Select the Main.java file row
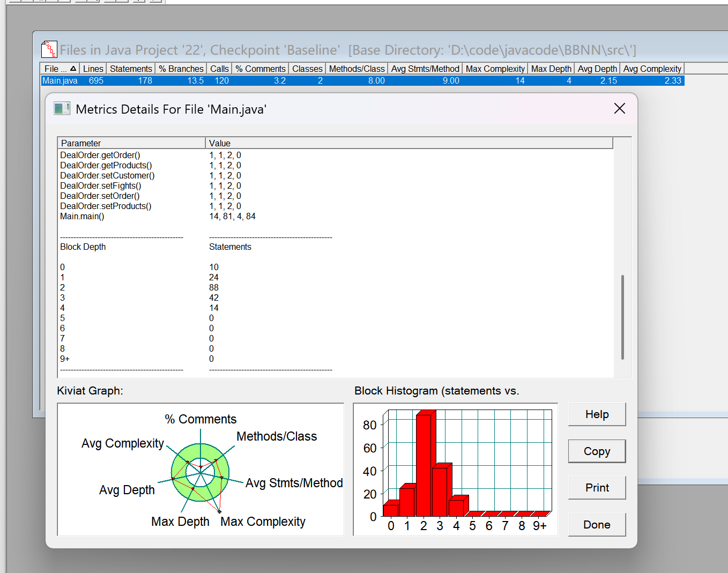 (x=362, y=80)
